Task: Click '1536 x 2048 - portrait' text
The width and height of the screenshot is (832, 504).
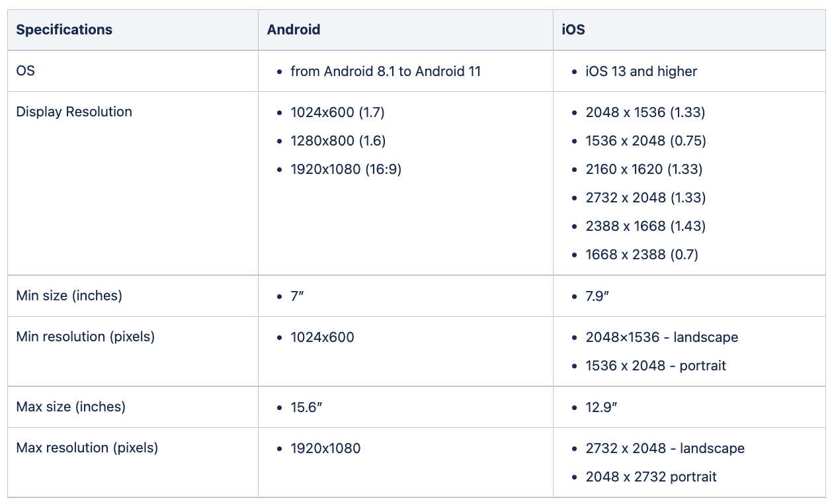Action: tap(655, 366)
